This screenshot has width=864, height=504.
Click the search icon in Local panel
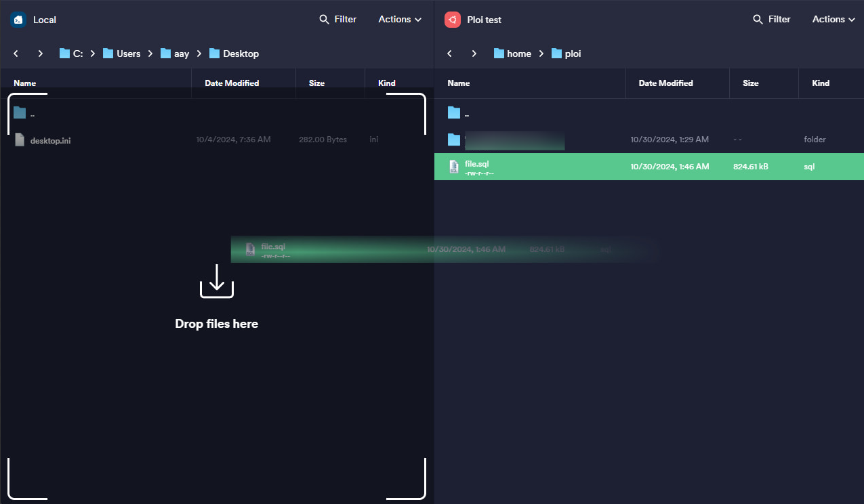[324, 20]
